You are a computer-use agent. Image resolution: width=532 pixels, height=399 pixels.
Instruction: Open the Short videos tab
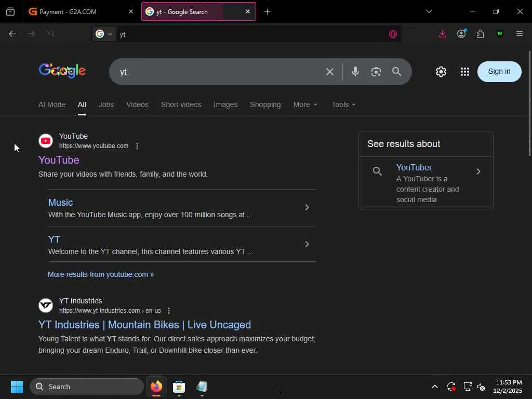click(x=181, y=104)
